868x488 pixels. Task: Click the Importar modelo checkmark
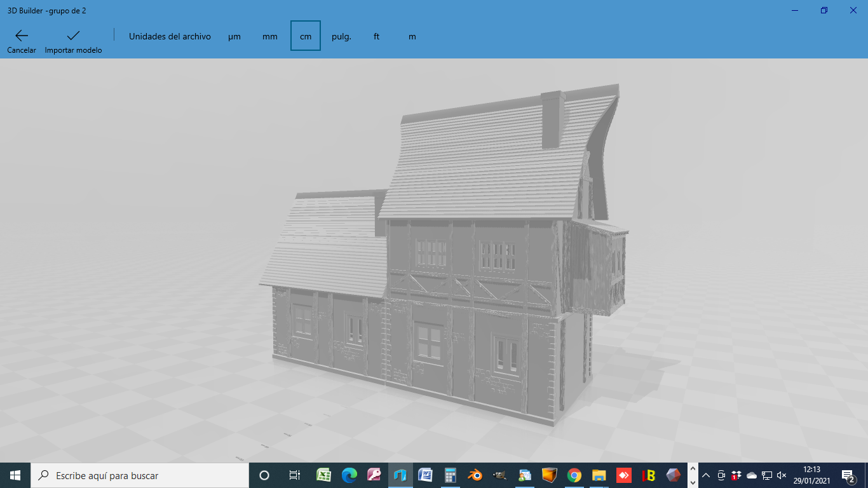pyautogui.click(x=73, y=36)
